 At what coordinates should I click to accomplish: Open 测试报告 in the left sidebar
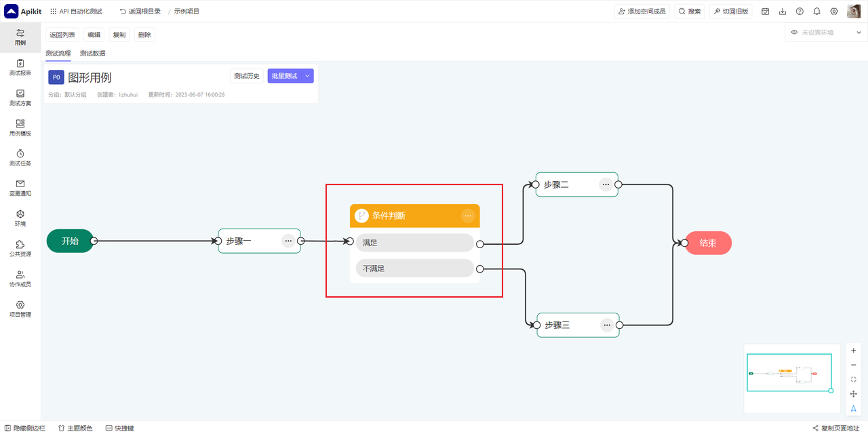(20, 67)
